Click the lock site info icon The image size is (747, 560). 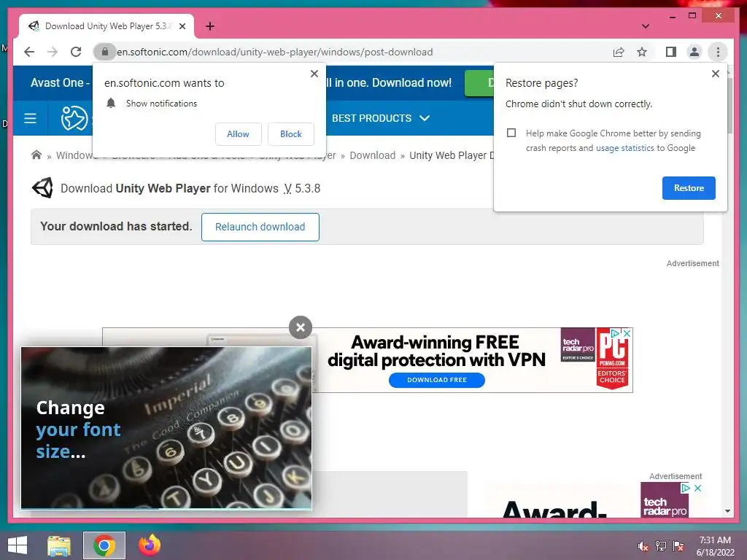pos(105,52)
